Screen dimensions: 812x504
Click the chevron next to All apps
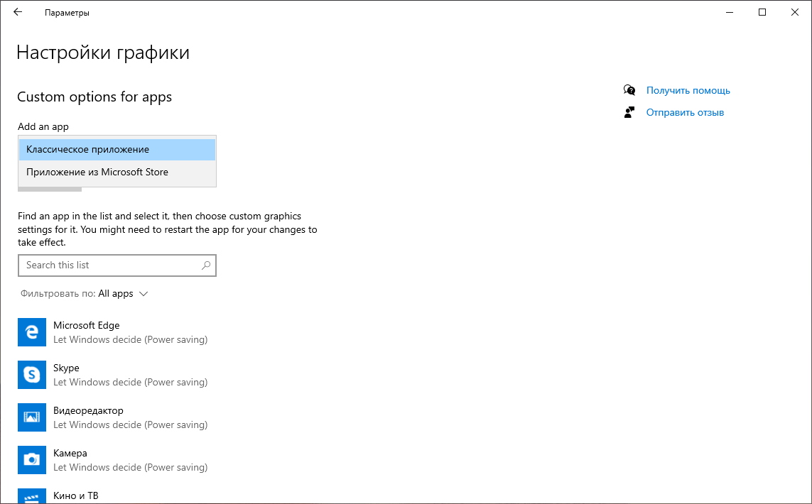pyautogui.click(x=144, y=294)
